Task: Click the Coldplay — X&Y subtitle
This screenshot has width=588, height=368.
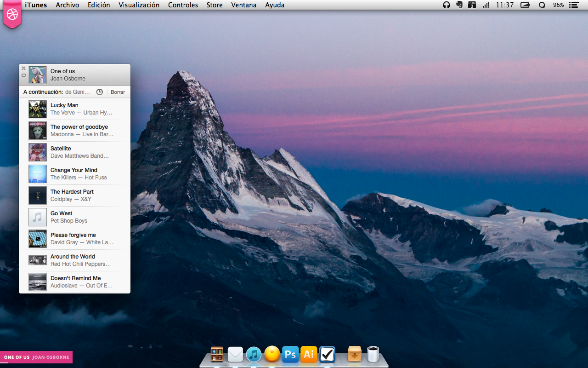Action: pyautogui.click(x=71, y=199)
